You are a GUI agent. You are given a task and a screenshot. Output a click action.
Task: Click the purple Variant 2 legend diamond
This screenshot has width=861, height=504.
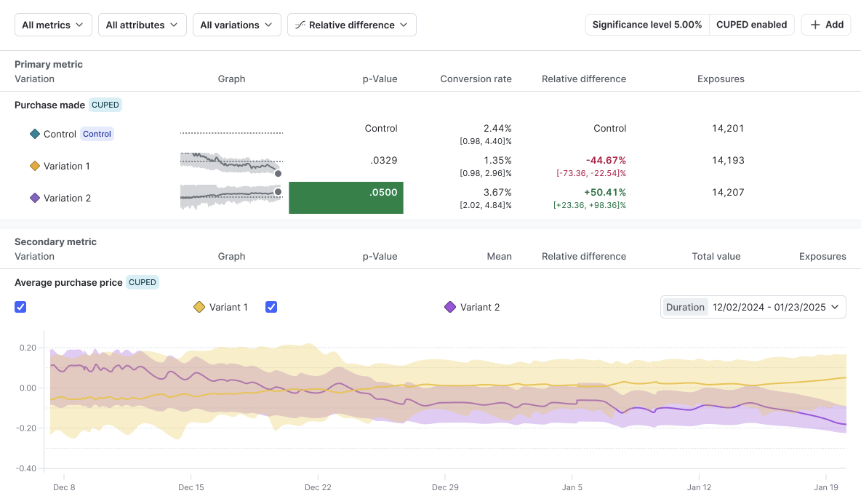coord(449,307)
